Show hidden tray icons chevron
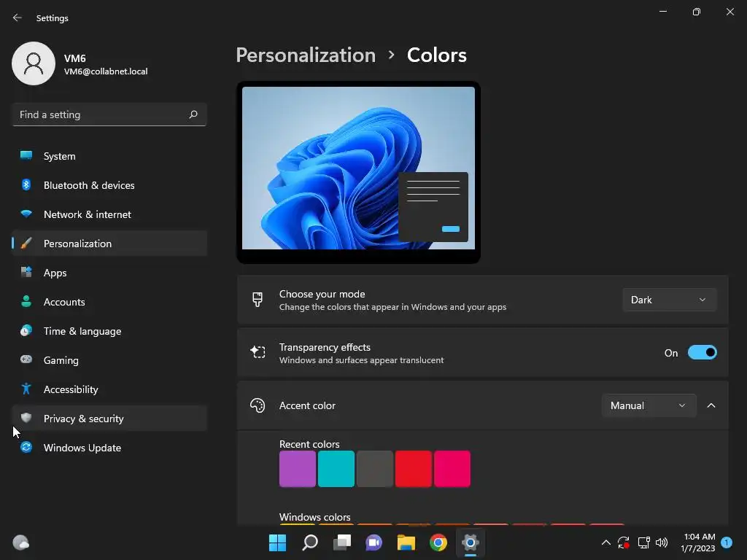747x560 pixels. [x=606, y=542]
